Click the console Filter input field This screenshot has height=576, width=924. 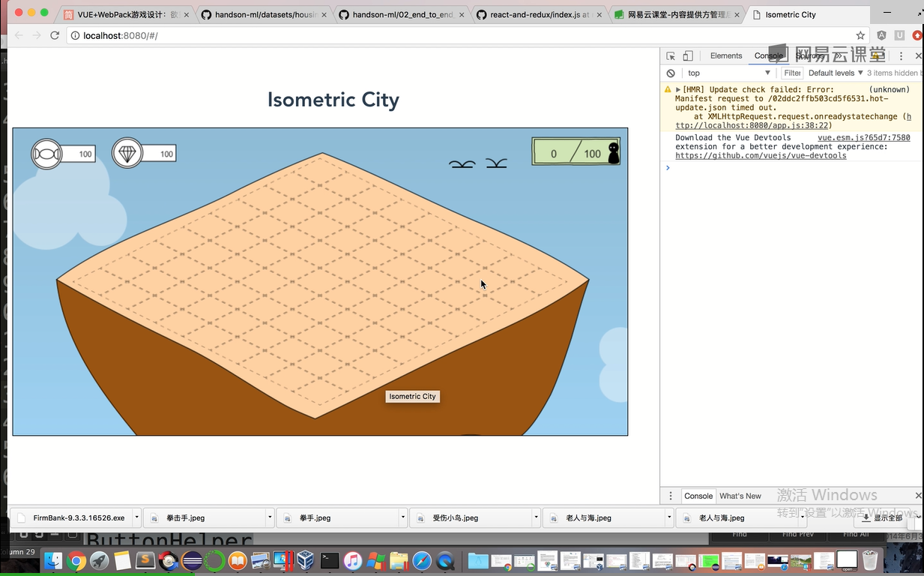792,73
